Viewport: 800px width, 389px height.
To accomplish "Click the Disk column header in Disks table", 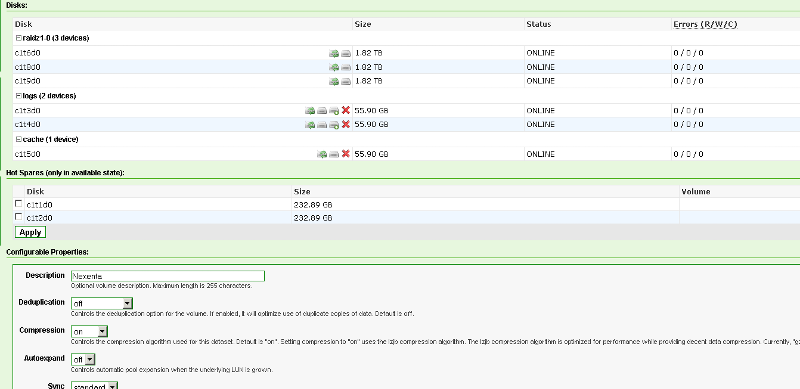I will [23, 24].
